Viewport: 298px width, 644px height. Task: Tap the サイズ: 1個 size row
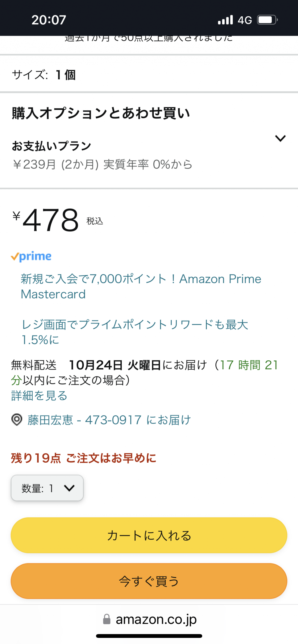coord(149,75)
